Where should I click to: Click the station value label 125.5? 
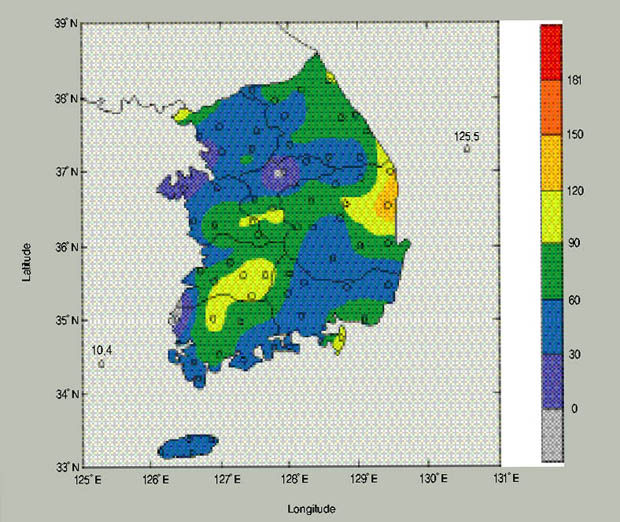click(466, 137)
